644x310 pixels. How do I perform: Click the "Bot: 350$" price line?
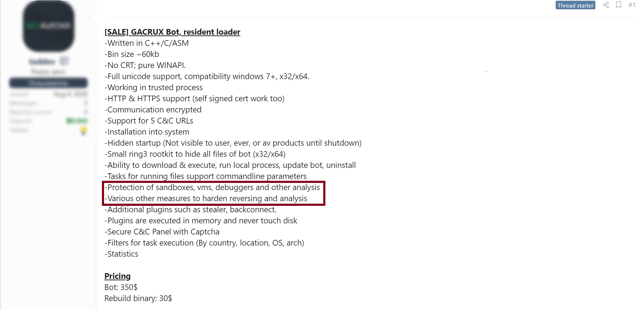[x=121, y=287]
